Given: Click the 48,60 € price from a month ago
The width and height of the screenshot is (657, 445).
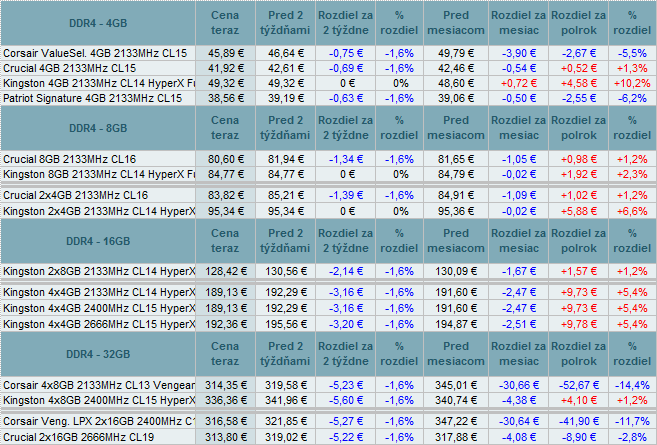Looking at the screenshot, I should (456, 83).
